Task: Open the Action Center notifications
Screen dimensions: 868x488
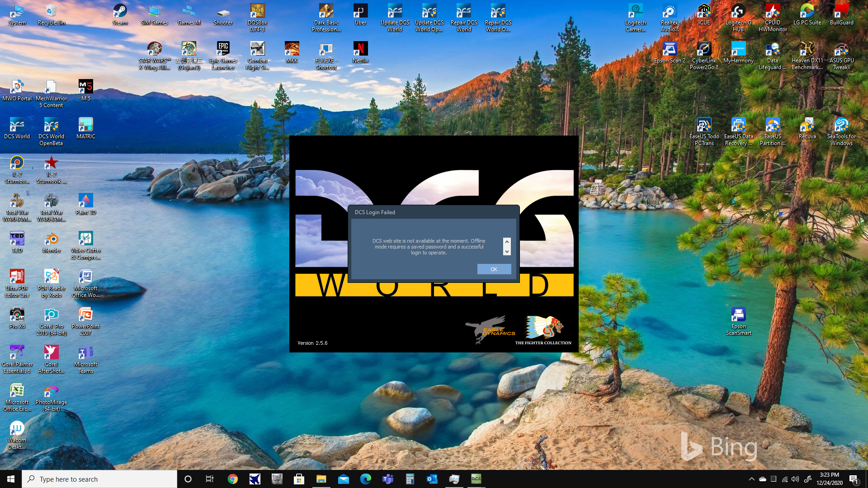Action: coord(854,479)
